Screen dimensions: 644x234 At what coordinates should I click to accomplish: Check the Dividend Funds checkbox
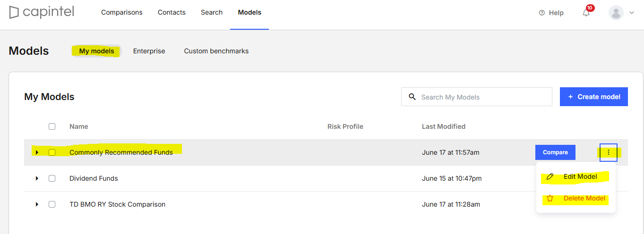pyautogui.click(x=52, y=178)
